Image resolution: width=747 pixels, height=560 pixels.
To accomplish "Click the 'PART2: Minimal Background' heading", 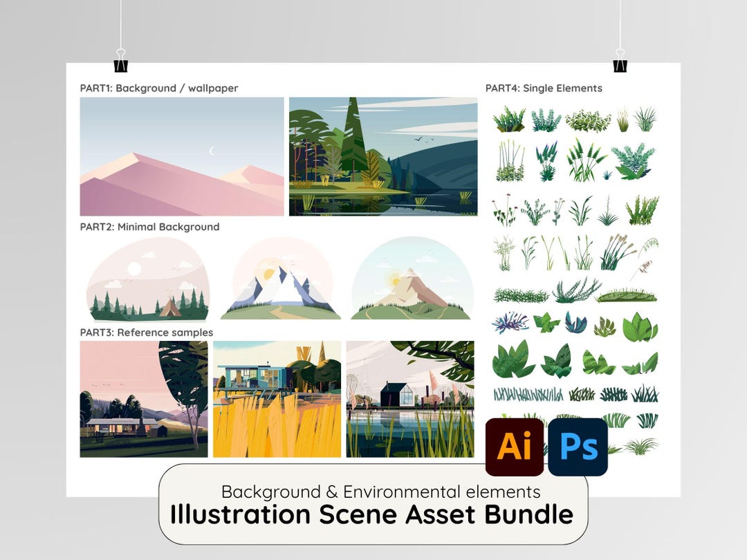I will click(149, 227).
